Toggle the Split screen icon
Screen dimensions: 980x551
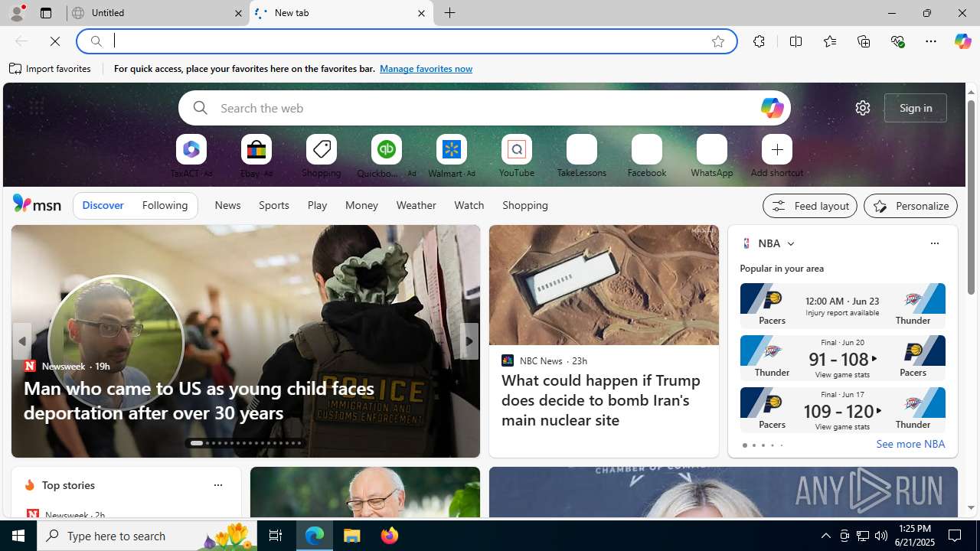[x=795, y=41]
